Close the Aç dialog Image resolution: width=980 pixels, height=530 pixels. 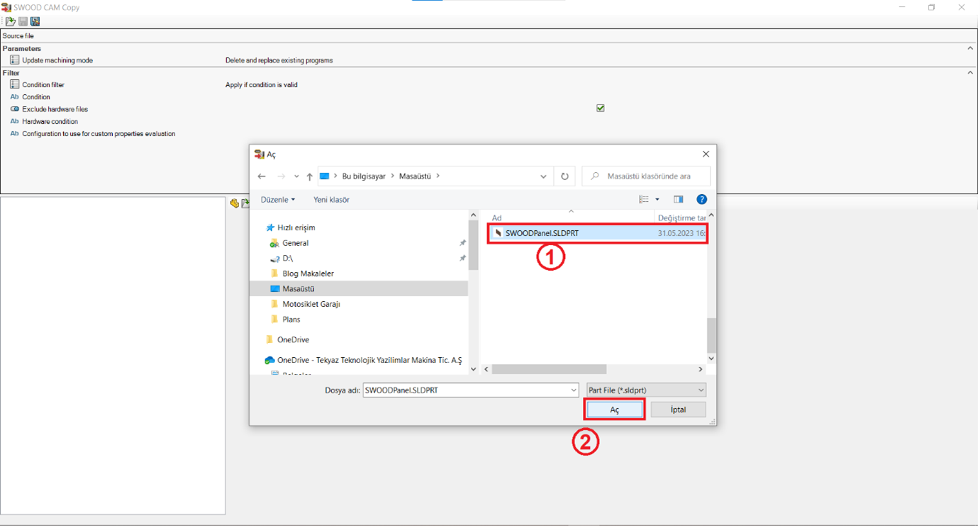click(706, 154)
